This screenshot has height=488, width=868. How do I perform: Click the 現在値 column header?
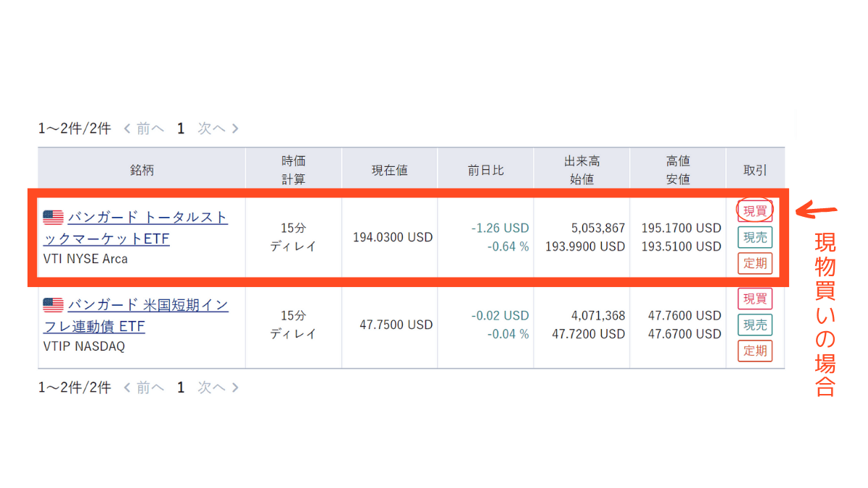[x=389, y=170]
